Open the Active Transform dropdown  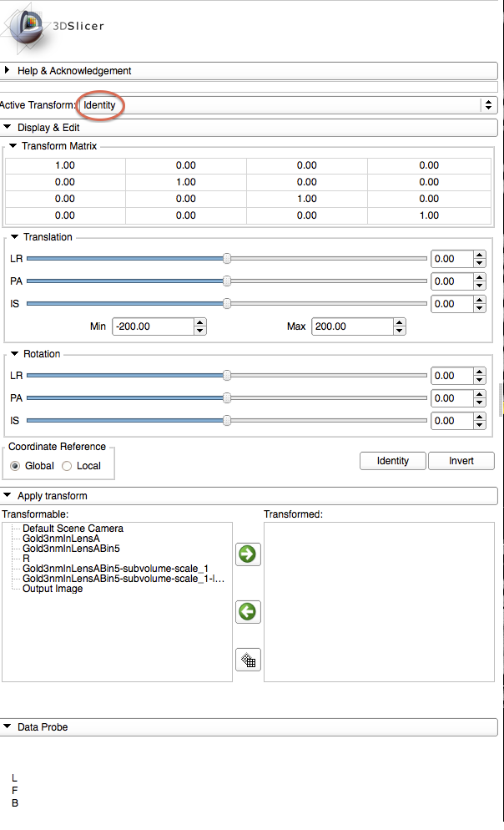(288, 105)
